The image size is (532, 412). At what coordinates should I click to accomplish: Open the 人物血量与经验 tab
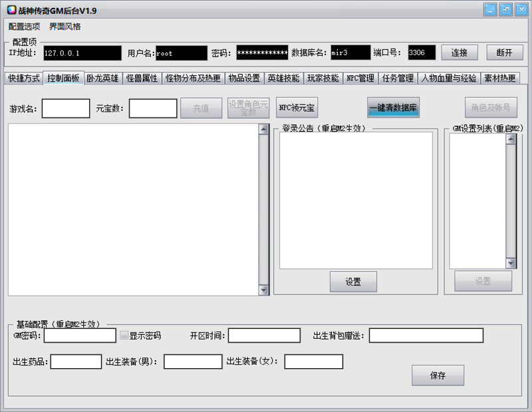449,78
